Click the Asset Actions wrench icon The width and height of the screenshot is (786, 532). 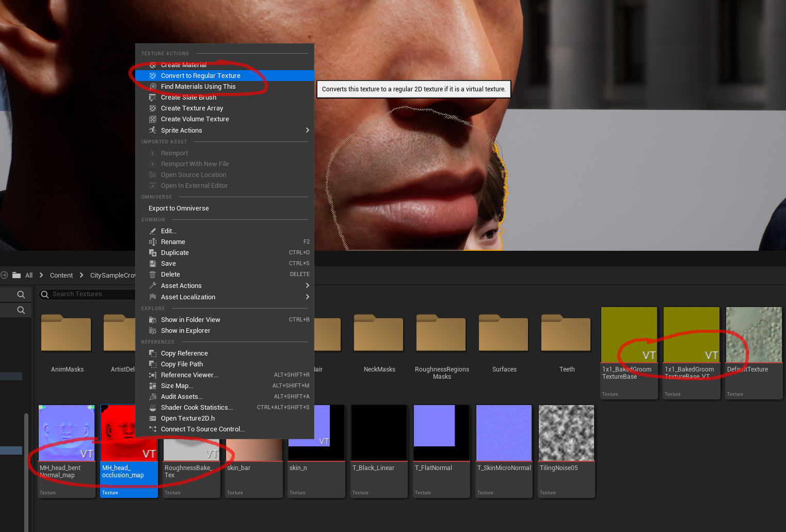coord(153,286)
